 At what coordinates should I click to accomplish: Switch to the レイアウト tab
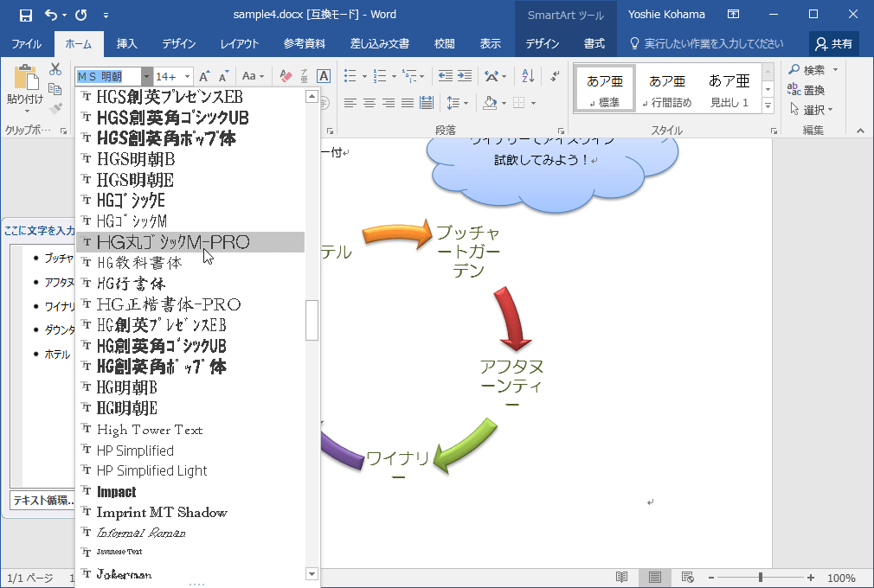(240, 44)
